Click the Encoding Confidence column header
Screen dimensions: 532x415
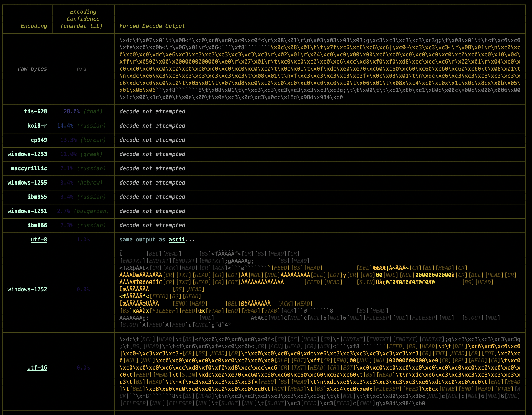[83, 19]
